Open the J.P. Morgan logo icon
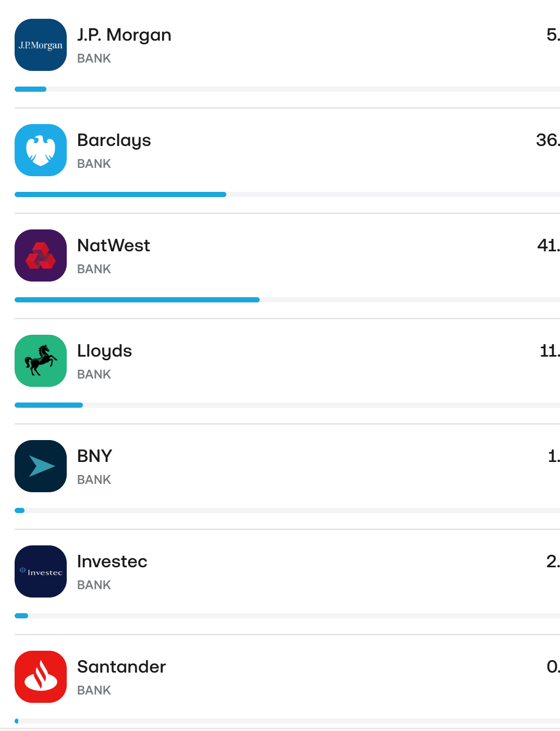Viewport: 560px width, 731px height. (x=41, y=45)
